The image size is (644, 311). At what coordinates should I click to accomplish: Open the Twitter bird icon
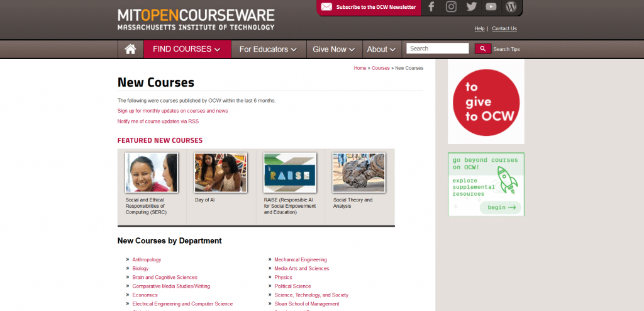[x=471, y=6]
